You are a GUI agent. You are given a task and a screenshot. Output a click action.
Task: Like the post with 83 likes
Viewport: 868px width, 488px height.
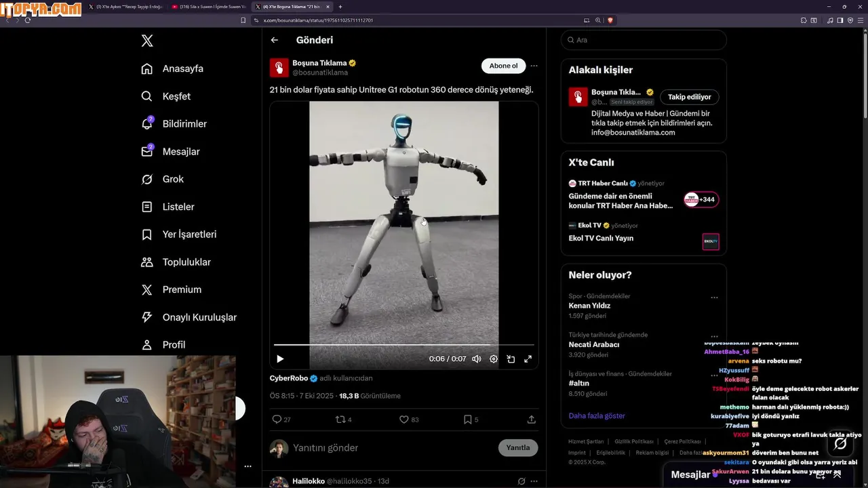coord(404,420)
